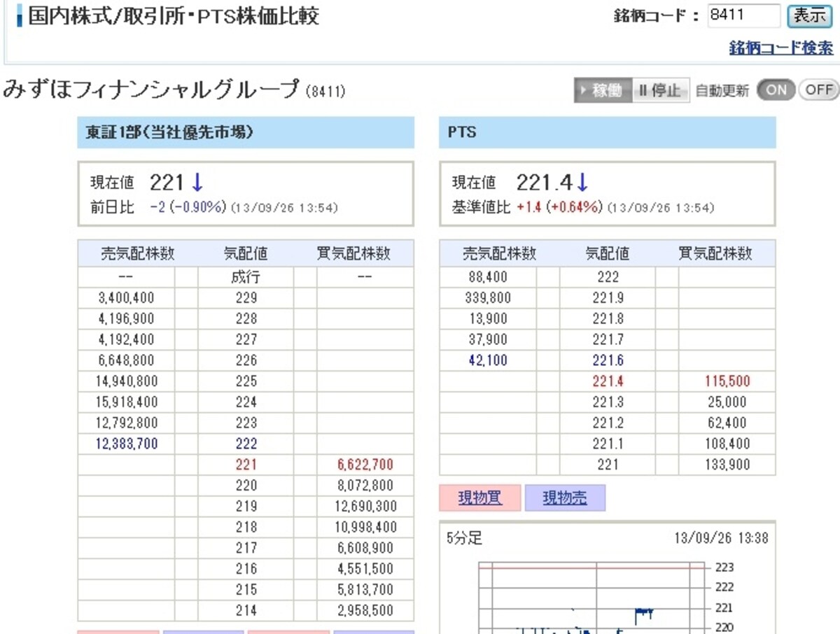Click the PTS current price down arrow
840x634 pixels.
click(582, 183)
